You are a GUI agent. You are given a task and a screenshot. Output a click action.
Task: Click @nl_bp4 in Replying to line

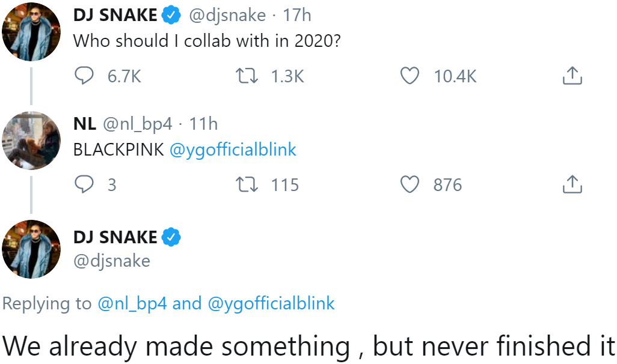click(x=132, y=303)
